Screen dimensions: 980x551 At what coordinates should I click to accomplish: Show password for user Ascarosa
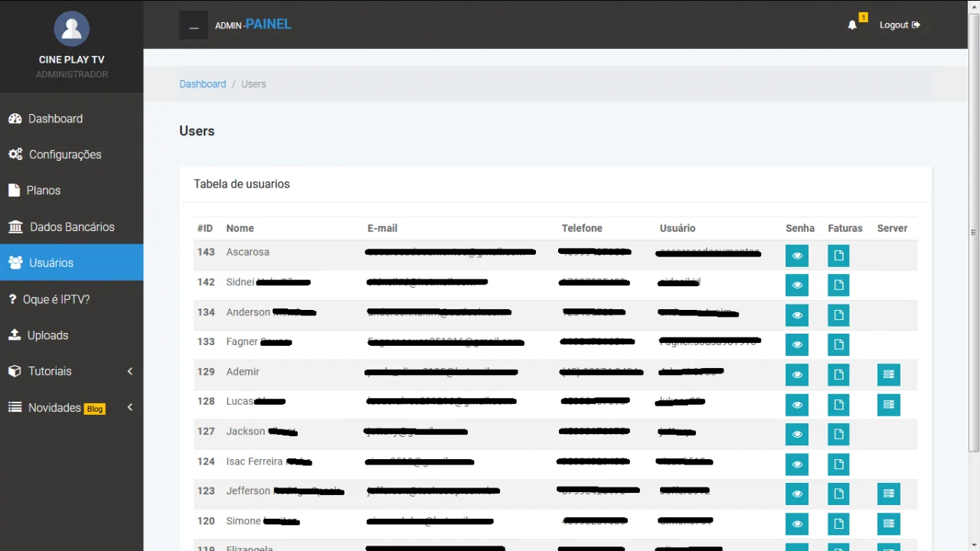point(797,256)
